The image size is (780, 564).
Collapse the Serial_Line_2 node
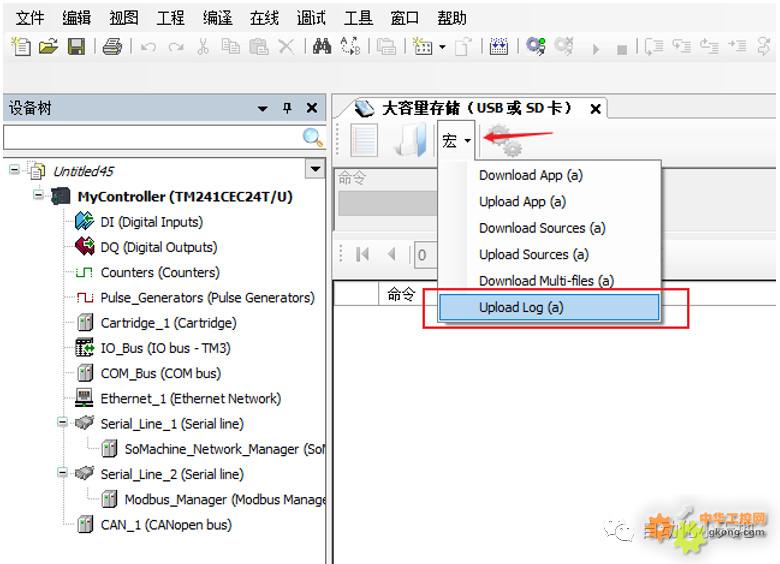point(62,472)
